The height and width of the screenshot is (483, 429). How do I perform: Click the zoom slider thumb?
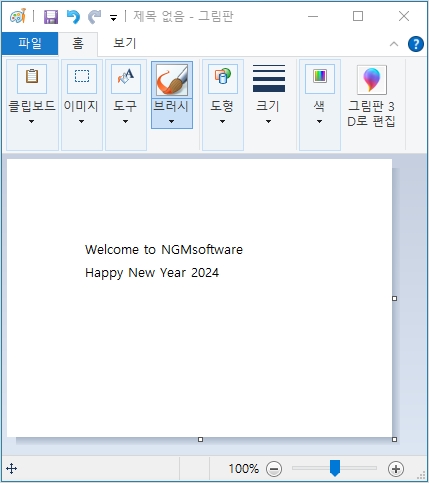tap(335, 468)
